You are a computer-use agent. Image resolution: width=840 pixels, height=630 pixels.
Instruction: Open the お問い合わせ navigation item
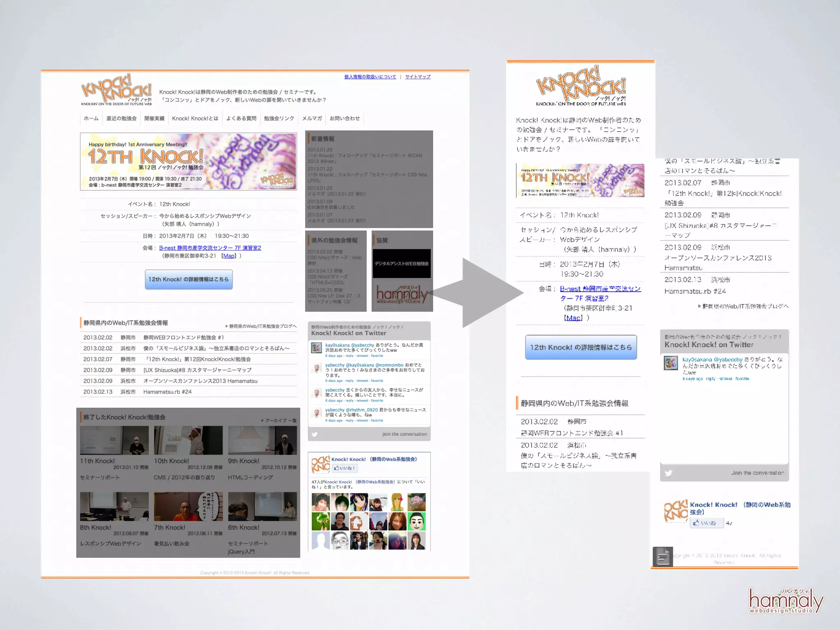[345, 119]
